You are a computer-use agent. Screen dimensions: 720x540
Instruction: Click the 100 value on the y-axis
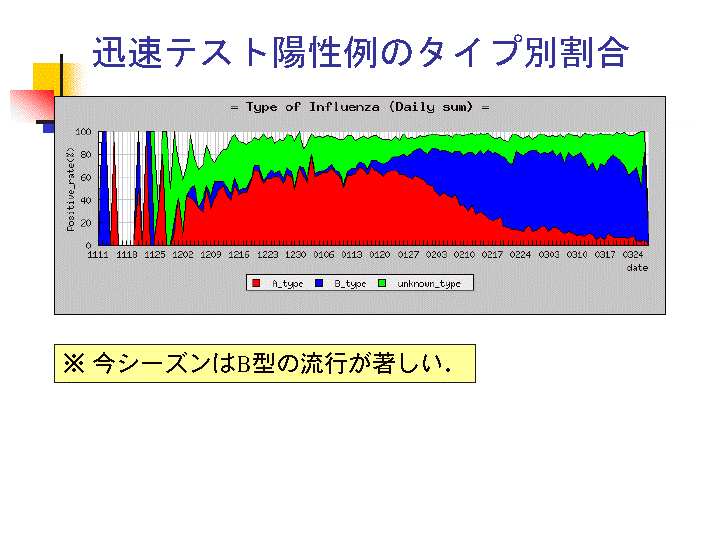click(83, 132)
